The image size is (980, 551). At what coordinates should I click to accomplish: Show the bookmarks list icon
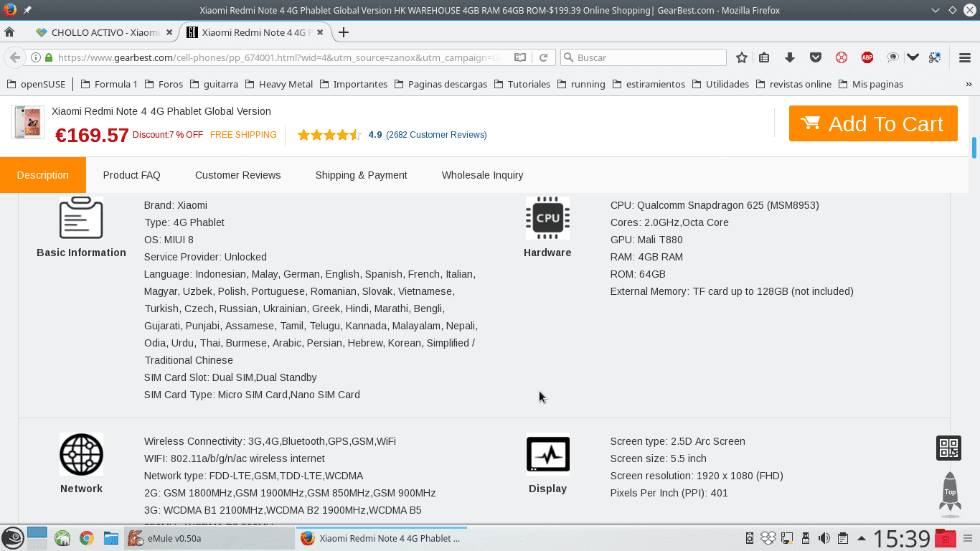(x=764, y=57)
